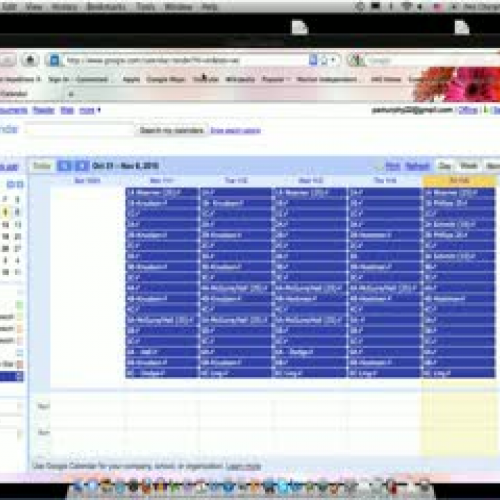This screenshot has height=500, width=500.
Task: Go to next week with right arrow
Action: tap(82, 166)
